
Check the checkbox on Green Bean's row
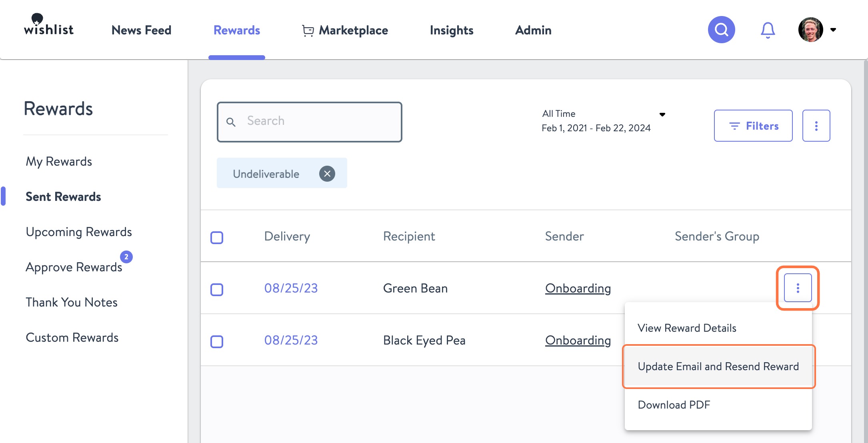pyautogui.click(x=216, y=290)
